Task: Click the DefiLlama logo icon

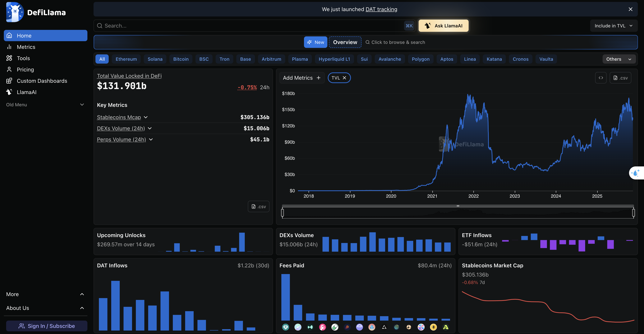Action: click(15, 12)
